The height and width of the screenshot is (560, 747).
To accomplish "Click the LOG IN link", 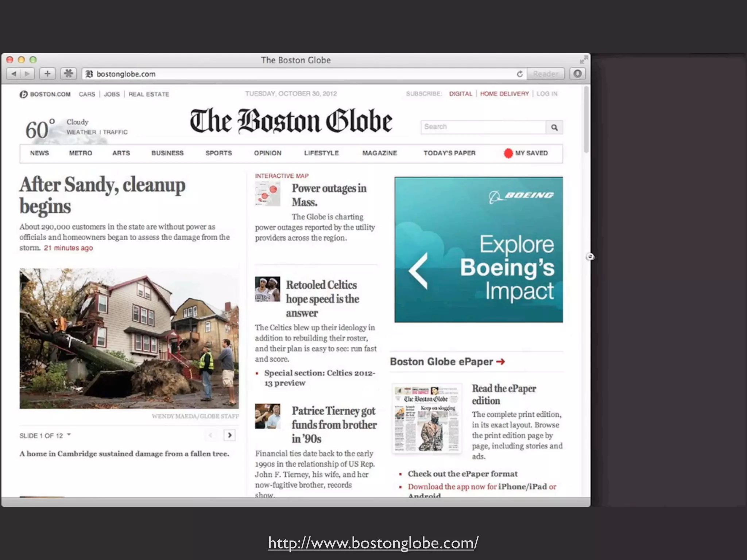I will point(547,94).
